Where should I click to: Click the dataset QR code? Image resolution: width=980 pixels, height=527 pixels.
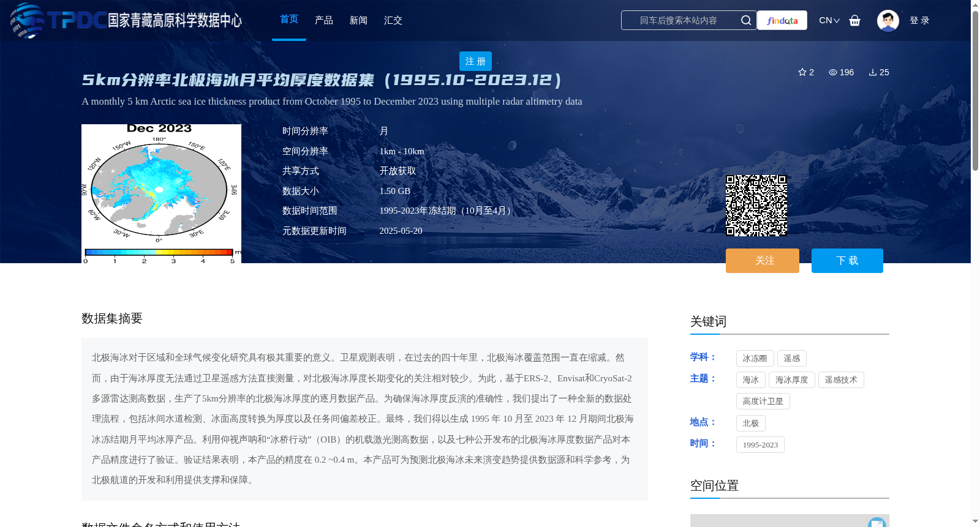coord(756,206)
